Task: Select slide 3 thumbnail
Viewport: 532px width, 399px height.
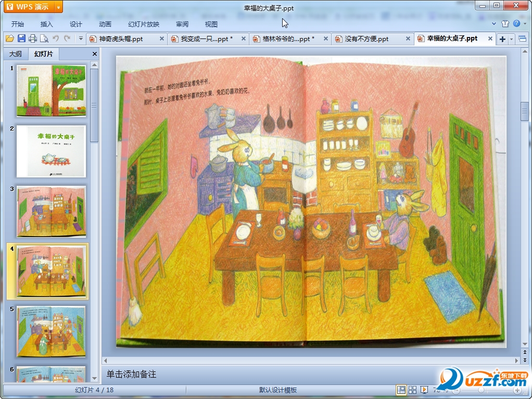Action: pos(51,212)
